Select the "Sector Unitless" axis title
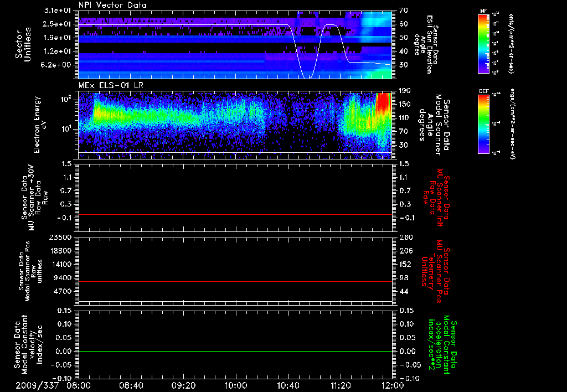This screenshot has height=392, width=567. coord(23,44)
